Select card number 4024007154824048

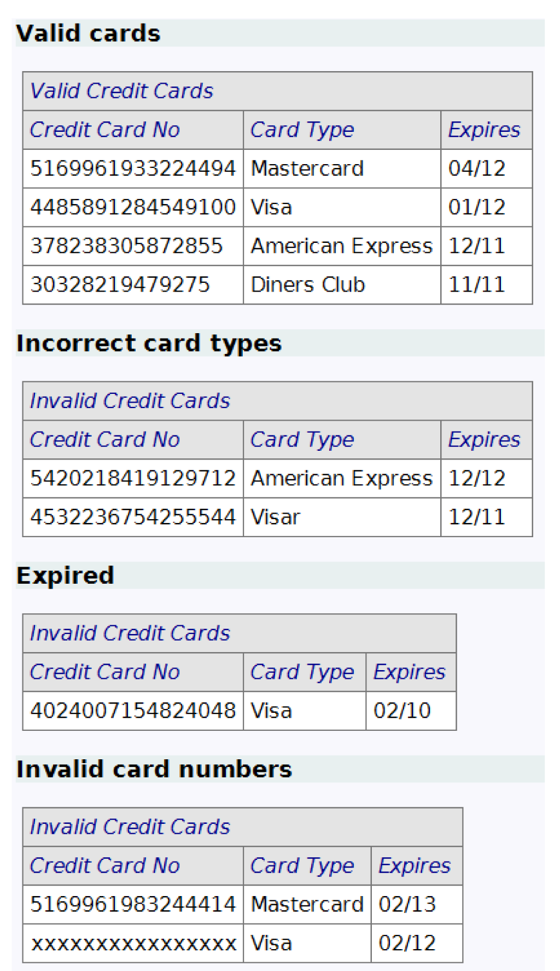tap(133, 711)
